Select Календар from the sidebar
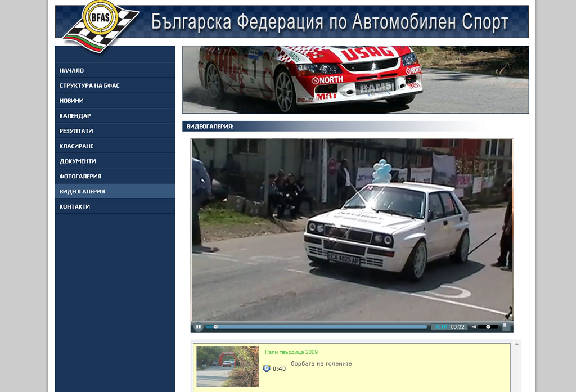576x392 pixels. [75, 116]
